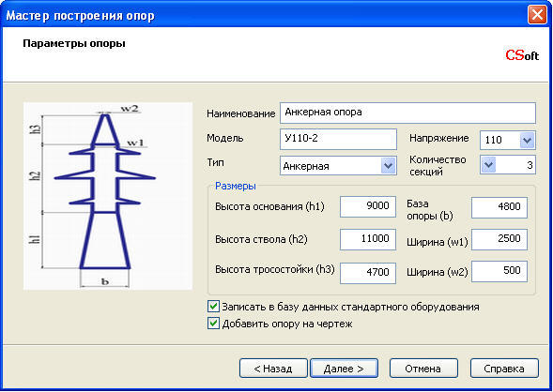
Task: Click the Отмена button
Action: [423, 369]
